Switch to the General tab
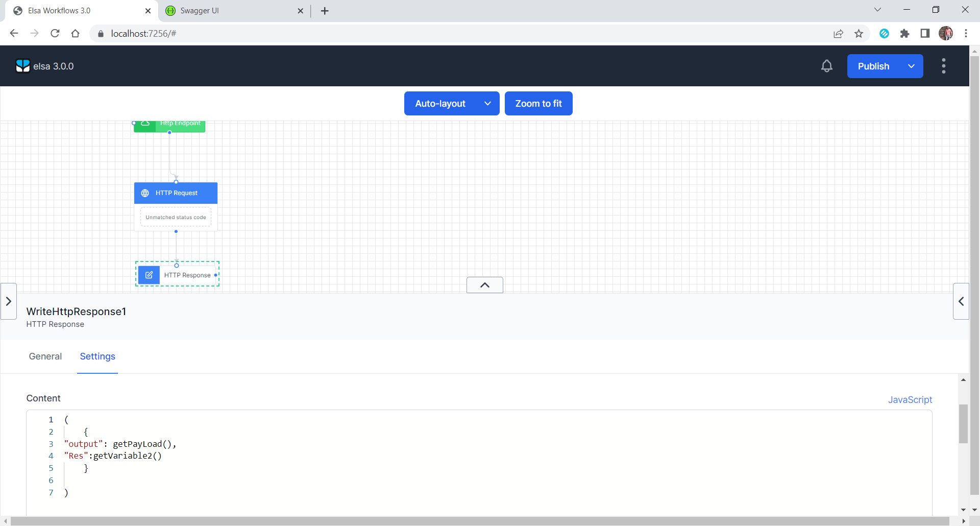980x526 pixels. pyautogui.click(x=45, y=356)
